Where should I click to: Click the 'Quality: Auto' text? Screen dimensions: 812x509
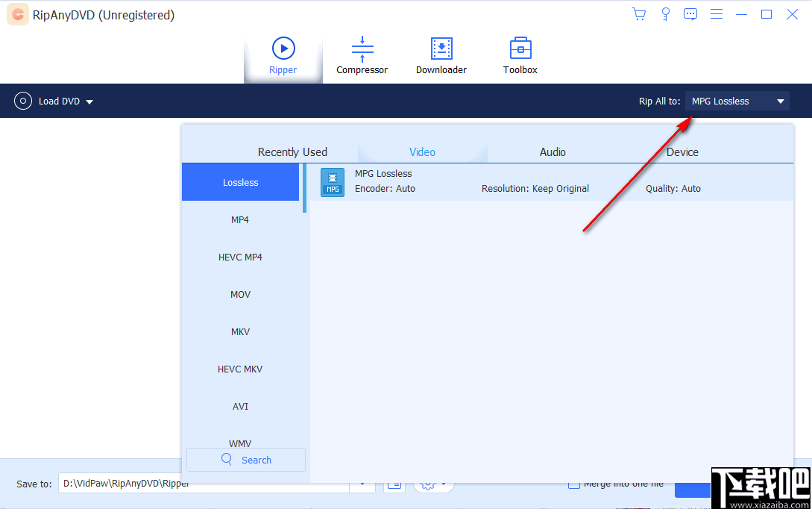pyautogui.click(x=673, y=189)
